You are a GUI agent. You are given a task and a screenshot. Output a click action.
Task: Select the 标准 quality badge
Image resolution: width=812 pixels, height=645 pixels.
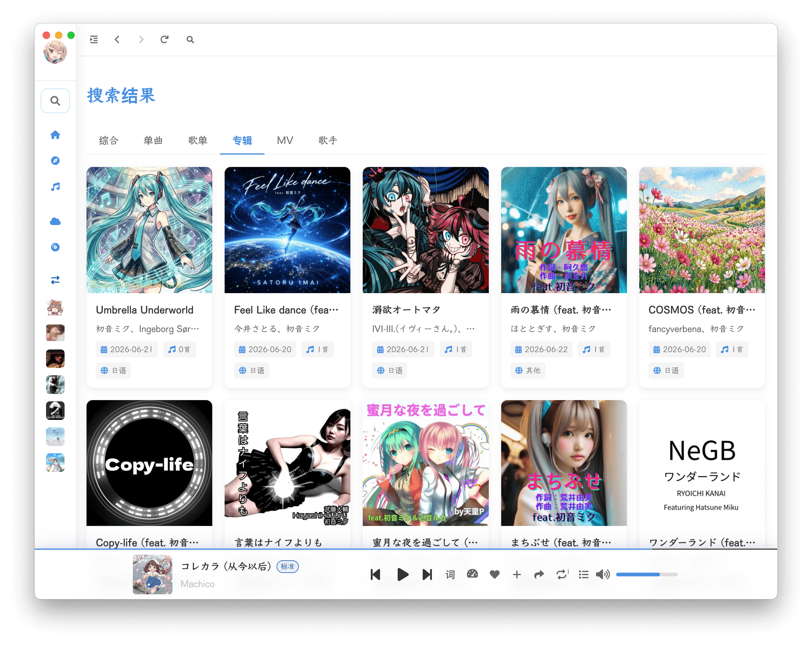[287, 566]
